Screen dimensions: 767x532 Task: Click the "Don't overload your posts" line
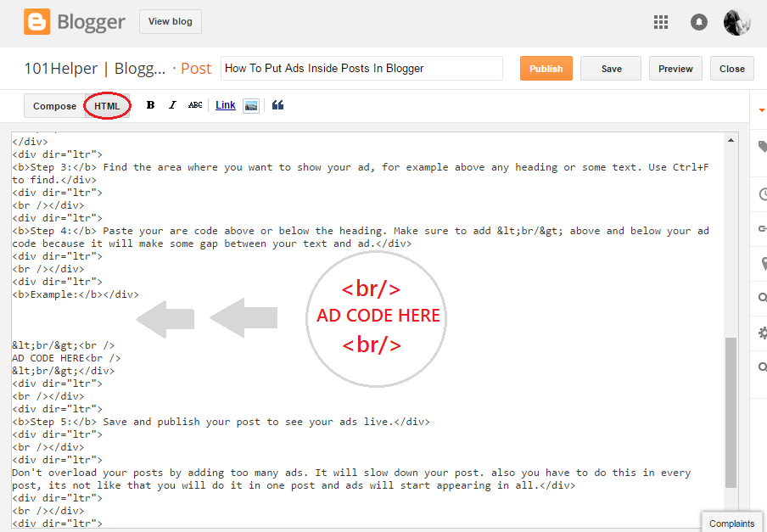click(351, 473)
